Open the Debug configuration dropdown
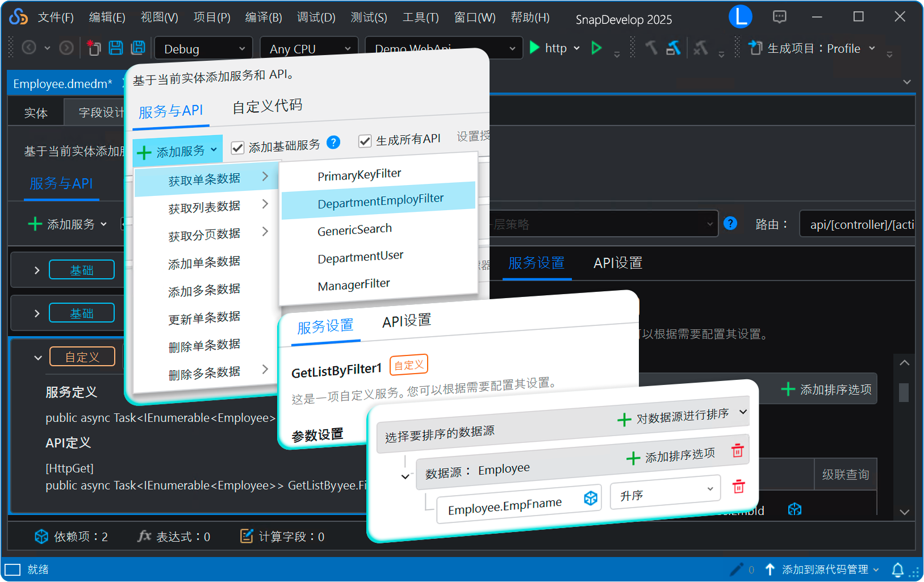This screenshot has width=924, height=582. click(203, 48)
